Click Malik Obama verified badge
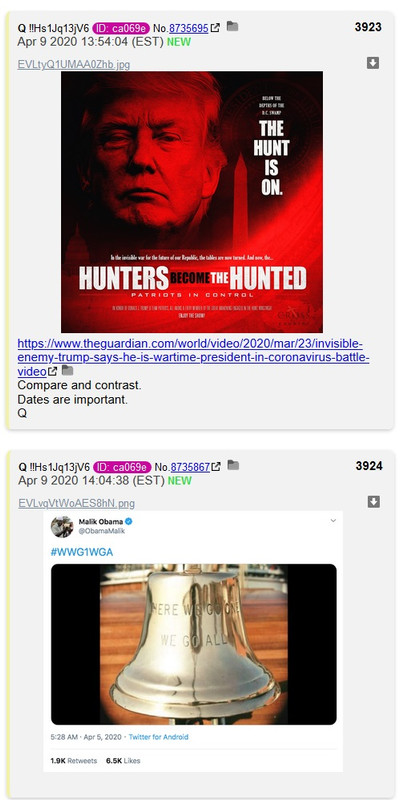412x800 pixels. click(129, 521)
